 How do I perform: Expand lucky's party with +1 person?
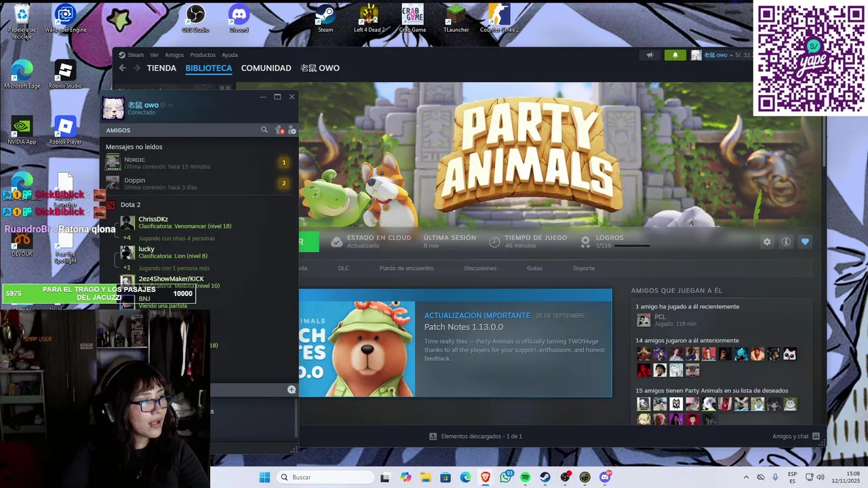(127, 268)
